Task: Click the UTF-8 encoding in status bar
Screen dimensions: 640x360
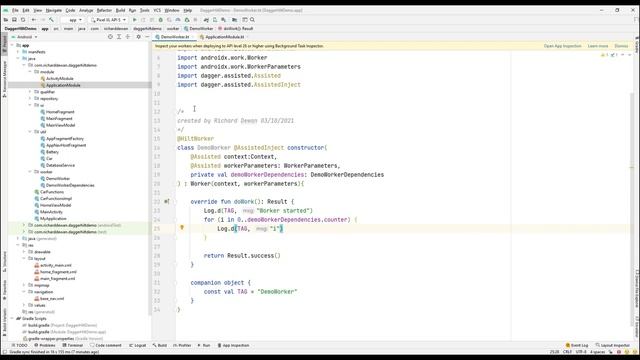Action: click(x=580, y=351)
